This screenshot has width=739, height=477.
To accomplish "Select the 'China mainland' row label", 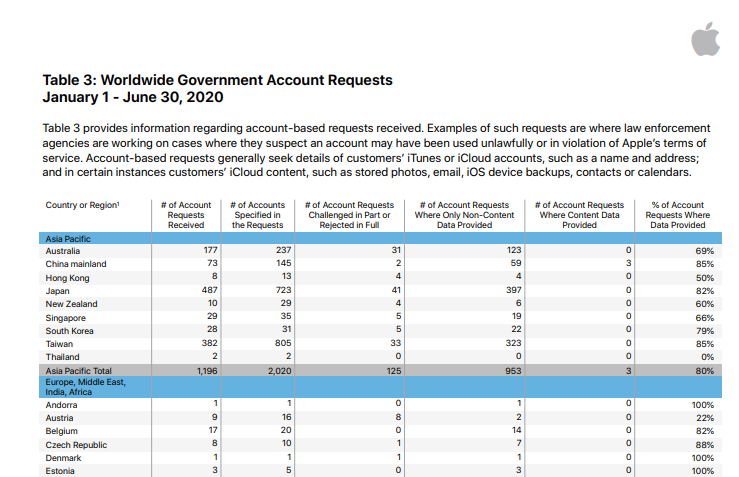I will tap(76, 264).
